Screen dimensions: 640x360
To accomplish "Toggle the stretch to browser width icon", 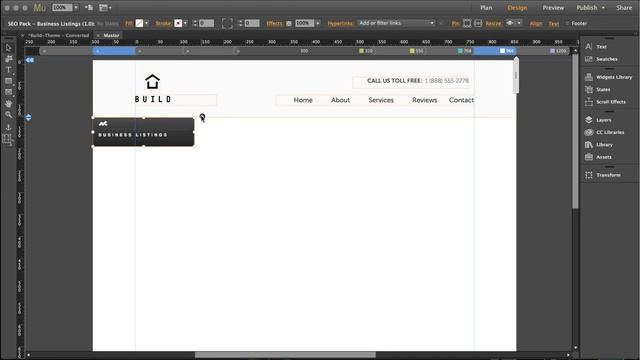I will pyautogui.click(x=478, y=23).
